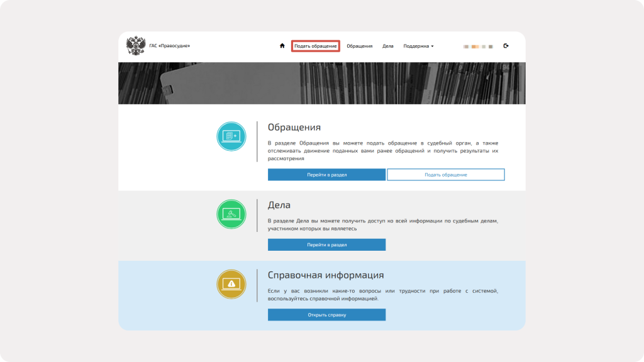Select the green circular Дела section icon
Image resolution: width=644 pixels, height=362 pixels.
pos(231,214)
